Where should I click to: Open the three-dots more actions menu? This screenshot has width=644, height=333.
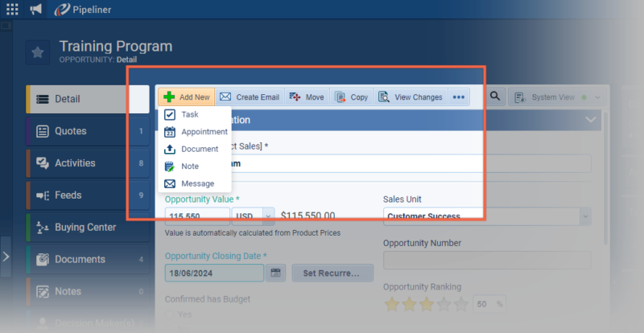point(459,97)
